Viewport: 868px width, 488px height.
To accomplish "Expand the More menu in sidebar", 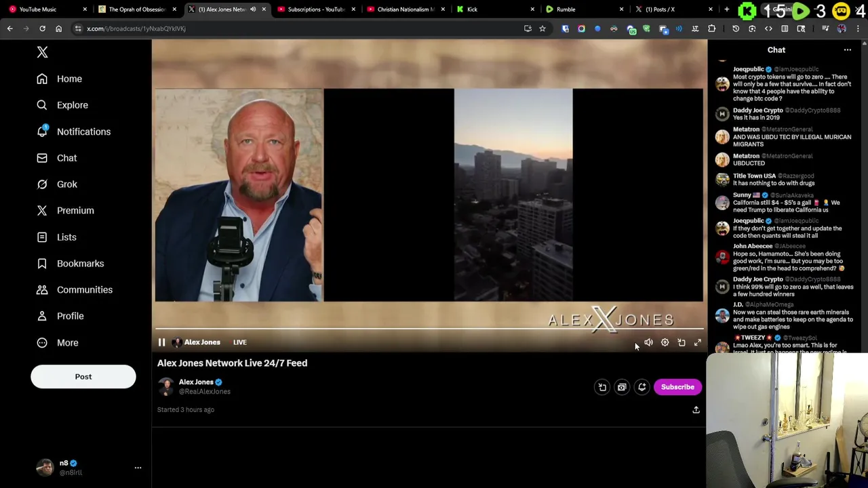I will pos(58,343).
